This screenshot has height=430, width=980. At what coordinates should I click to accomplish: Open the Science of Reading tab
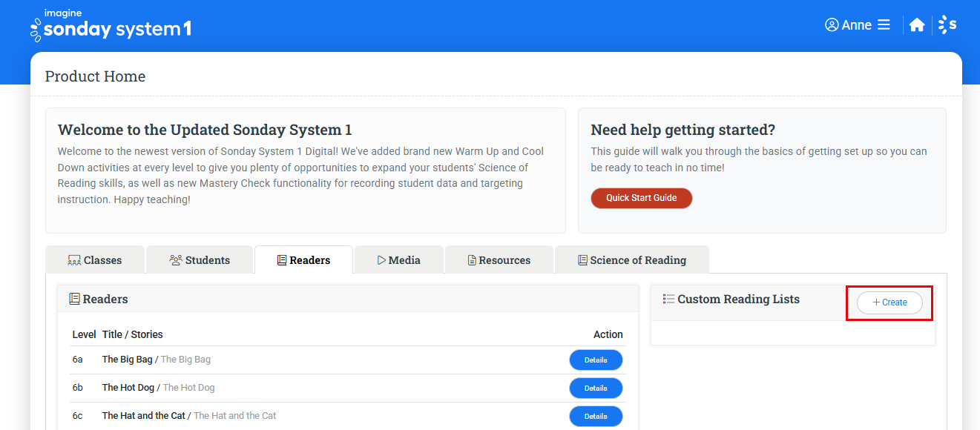pyautogui.click(x=632, y=259)
